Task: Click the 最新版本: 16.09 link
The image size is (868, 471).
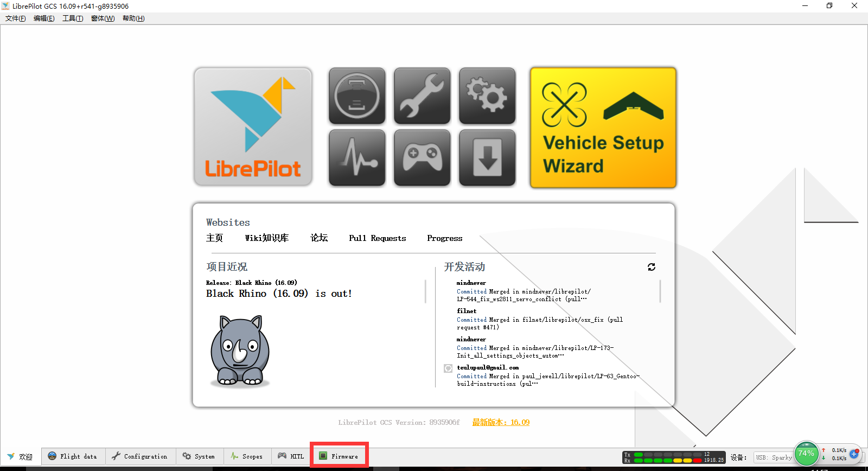Action: 501,422
